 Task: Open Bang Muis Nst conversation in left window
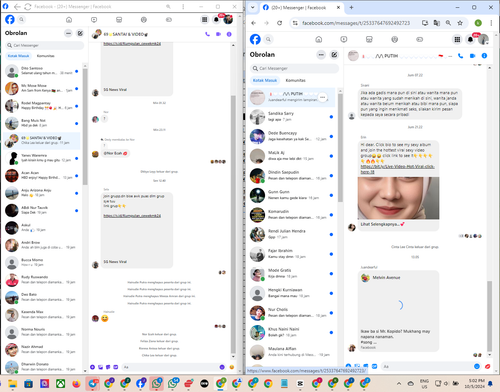tap(42, 123)
